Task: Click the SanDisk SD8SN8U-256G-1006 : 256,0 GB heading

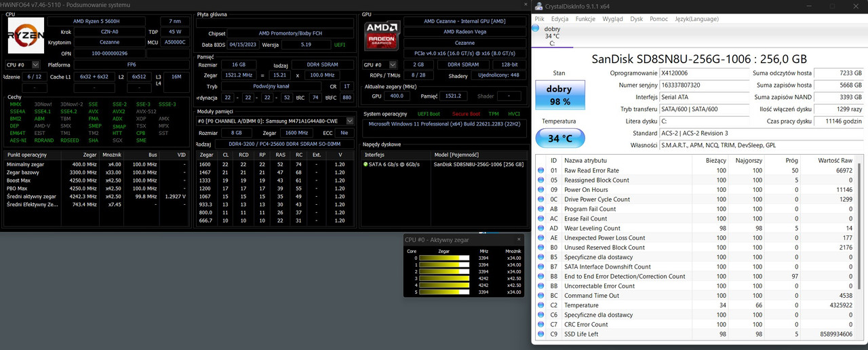Action: 699,59
